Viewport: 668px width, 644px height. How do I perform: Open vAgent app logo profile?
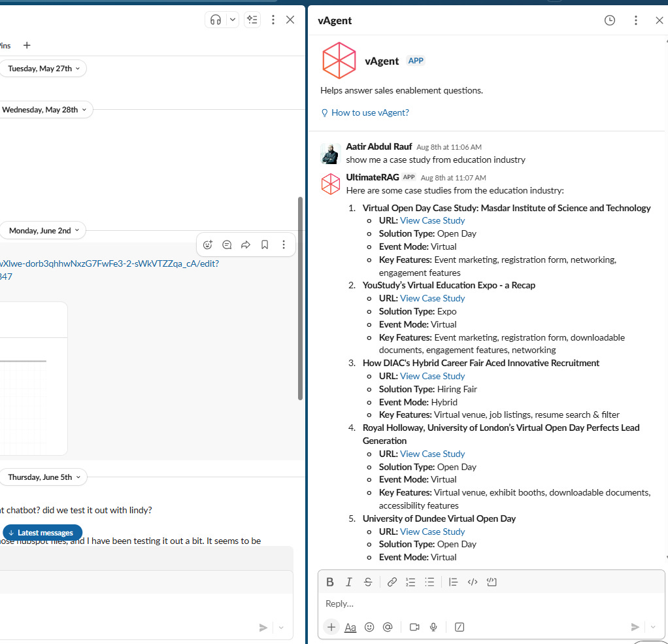point(339,61)
